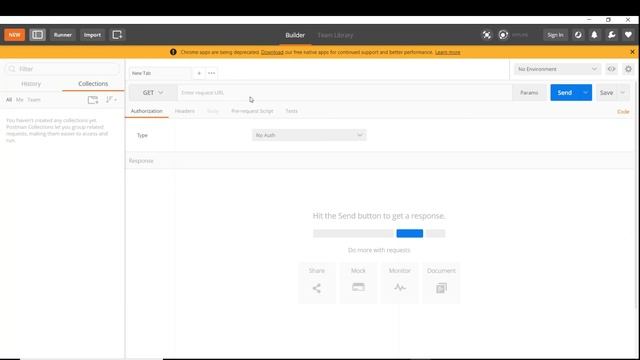The height and width of the screenshot is (360, 640).
Task: Focus the sidebar Filter search field
Action: pos(62,69)
